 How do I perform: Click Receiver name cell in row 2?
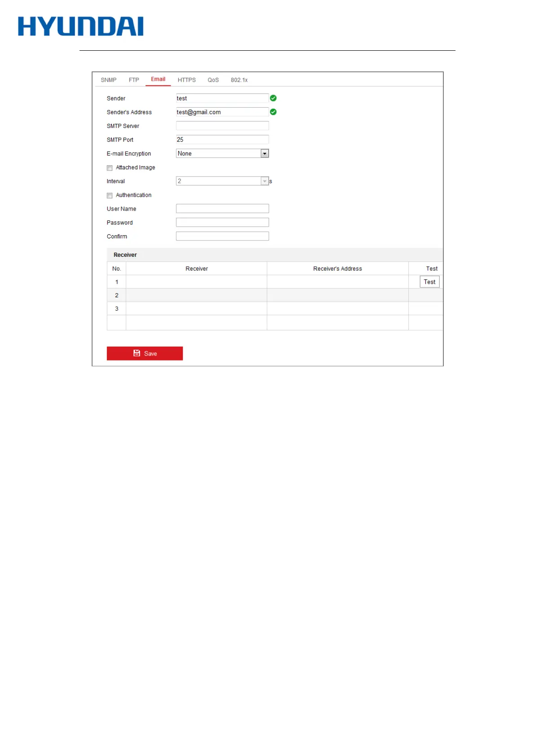196,295
